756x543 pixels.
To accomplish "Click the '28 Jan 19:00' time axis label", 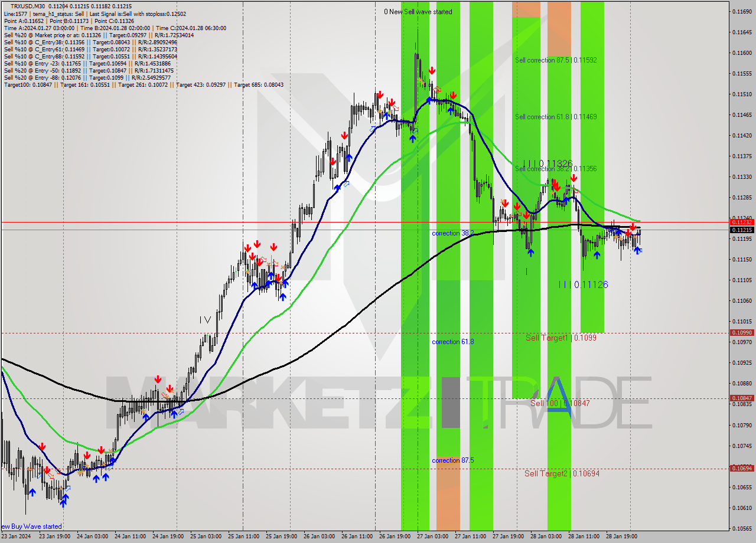I will pyautogui.click(x=621, y=537).
